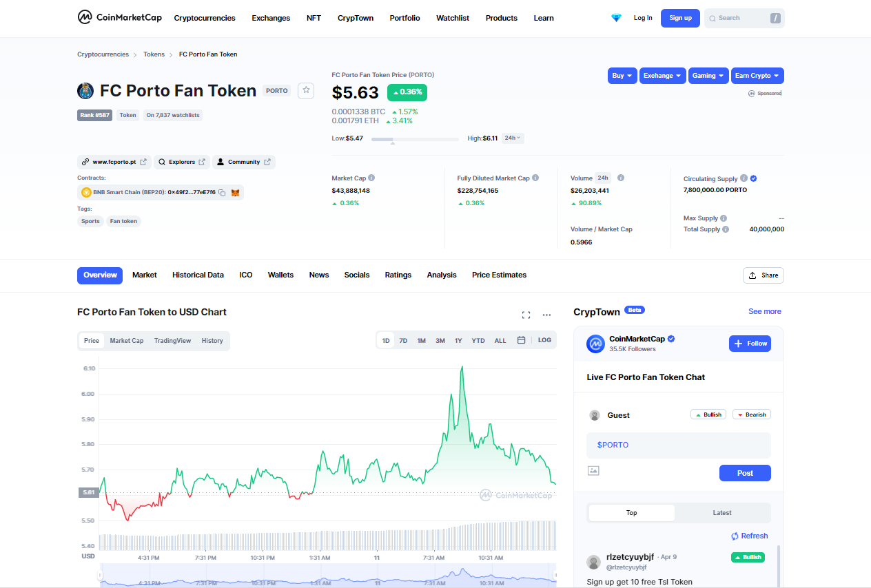This screenshot has width=871, height=588.
Task: Click CoinMarketCap avatar in CrypTown
Action: [x=595, y=344]
